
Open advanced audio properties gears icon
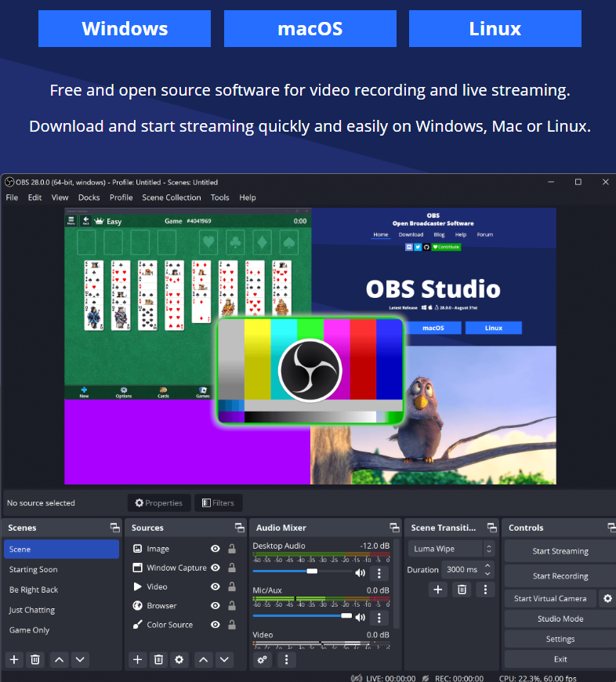click(x=263, y=660)
